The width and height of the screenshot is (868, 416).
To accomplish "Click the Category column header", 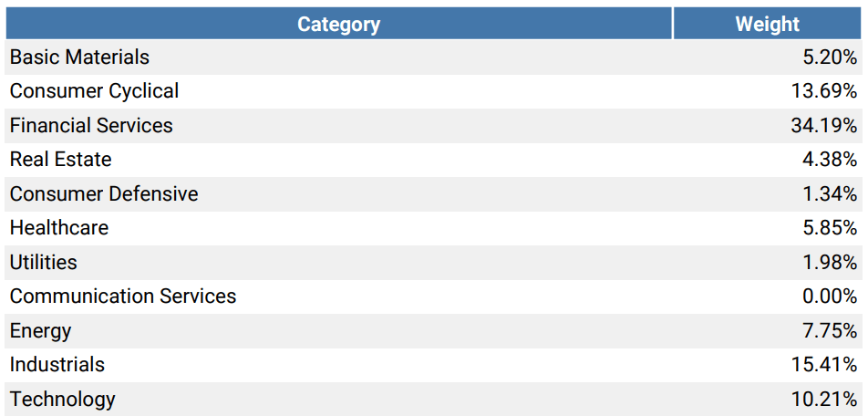I will [338, 25].
